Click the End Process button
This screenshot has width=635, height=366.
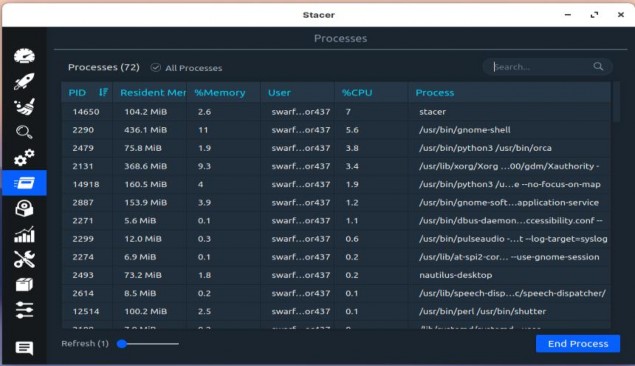(x=578, y=344)
